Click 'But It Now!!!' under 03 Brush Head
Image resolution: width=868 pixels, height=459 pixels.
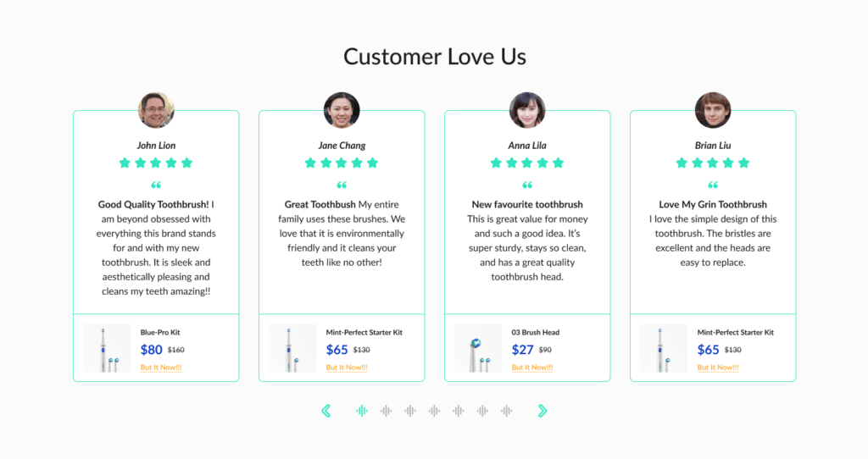(x=532, y=368)
